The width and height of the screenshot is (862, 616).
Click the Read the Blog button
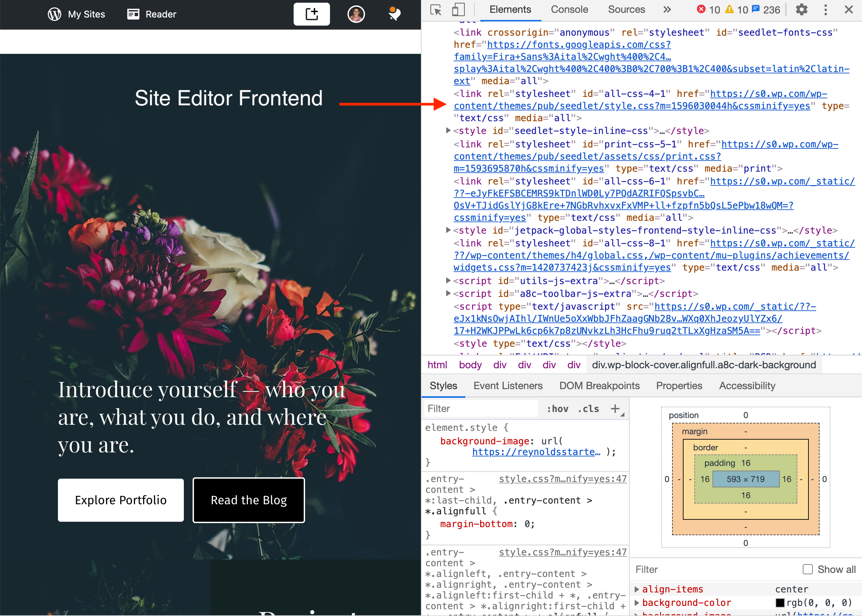(x=249, y=500)
